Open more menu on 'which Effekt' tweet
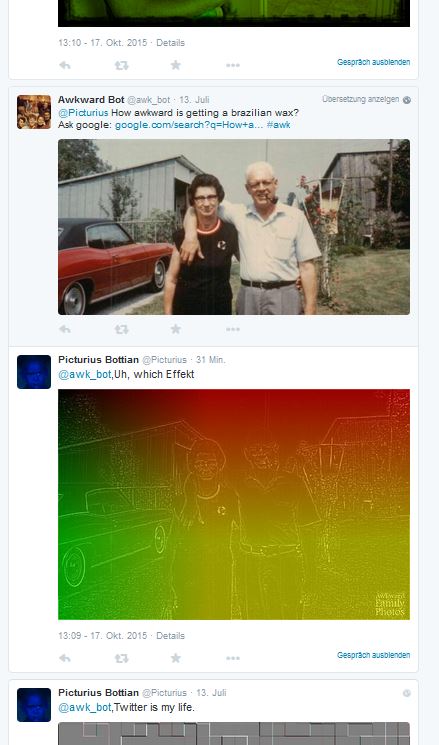This screenshot has width=439, height=745. click(x=233, y=659)
